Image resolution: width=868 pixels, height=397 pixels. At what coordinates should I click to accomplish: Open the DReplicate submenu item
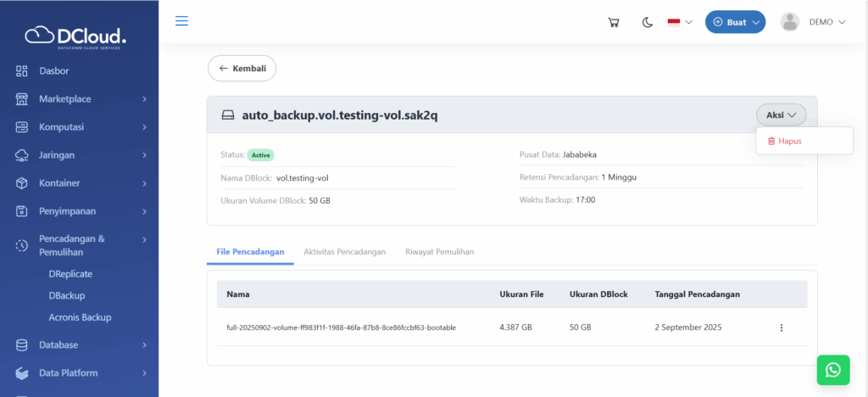pyautogui.click(x=70, y=274)
